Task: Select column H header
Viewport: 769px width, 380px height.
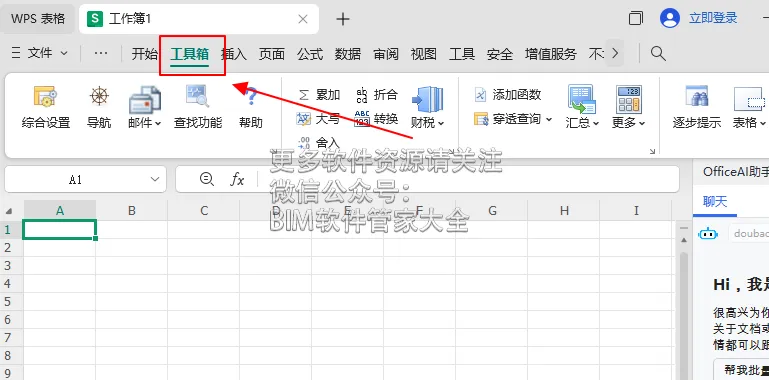Action: (564, 210)
